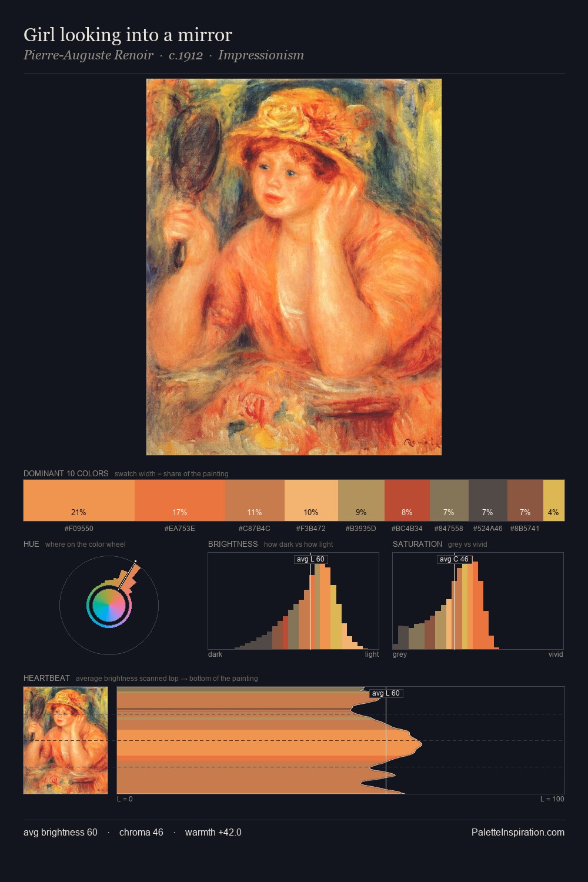Screen dimensions: 588x882
Task: Select the small painting thumbnail beside the heartbeat chart
Action: tap(66, 740)
